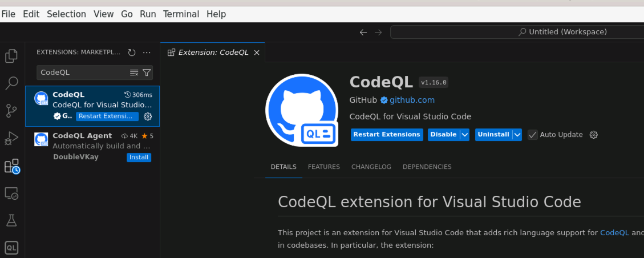
Task: Click the v1.16.0 version badge
Action: (434, 83)
